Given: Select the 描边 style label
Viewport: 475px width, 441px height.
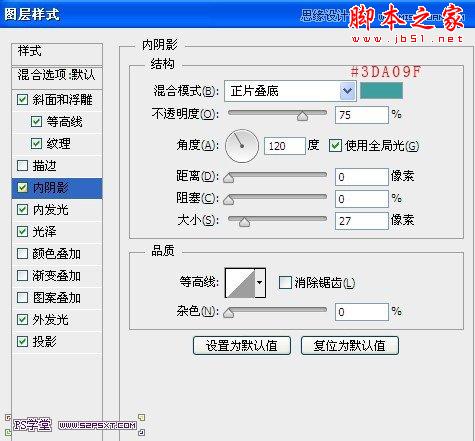Looking at the screenshot, I should [x=44, y=166].
